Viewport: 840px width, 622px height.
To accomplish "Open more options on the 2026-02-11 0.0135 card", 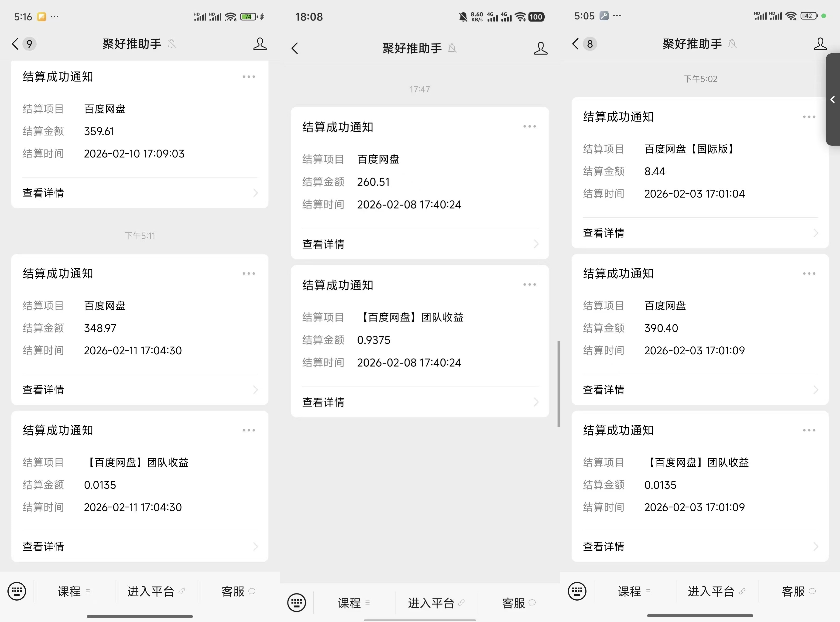I will (249, 430).
